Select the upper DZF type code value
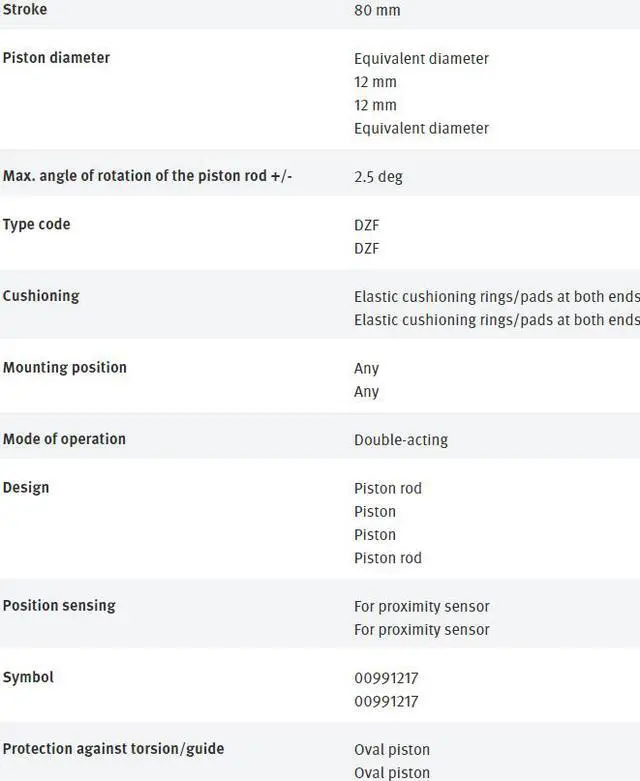This screenshot has width=640, height=781. point(367,225)
